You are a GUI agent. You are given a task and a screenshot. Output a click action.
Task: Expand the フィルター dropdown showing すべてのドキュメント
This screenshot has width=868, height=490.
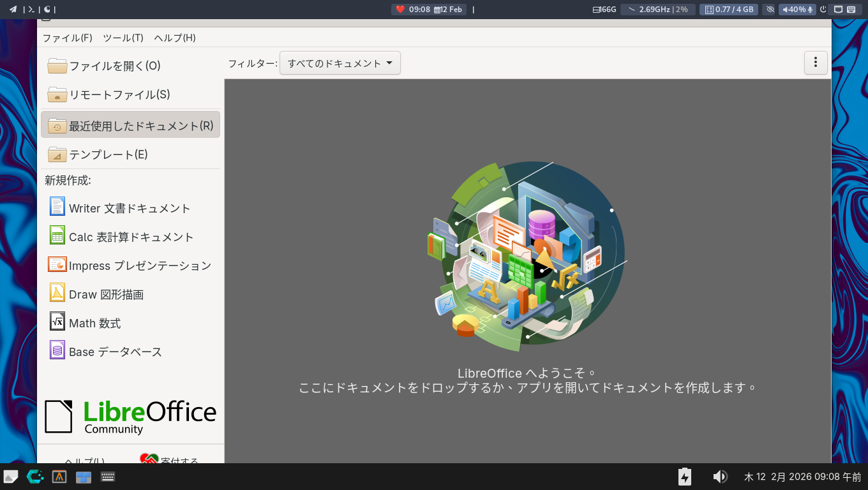(340, 63)
